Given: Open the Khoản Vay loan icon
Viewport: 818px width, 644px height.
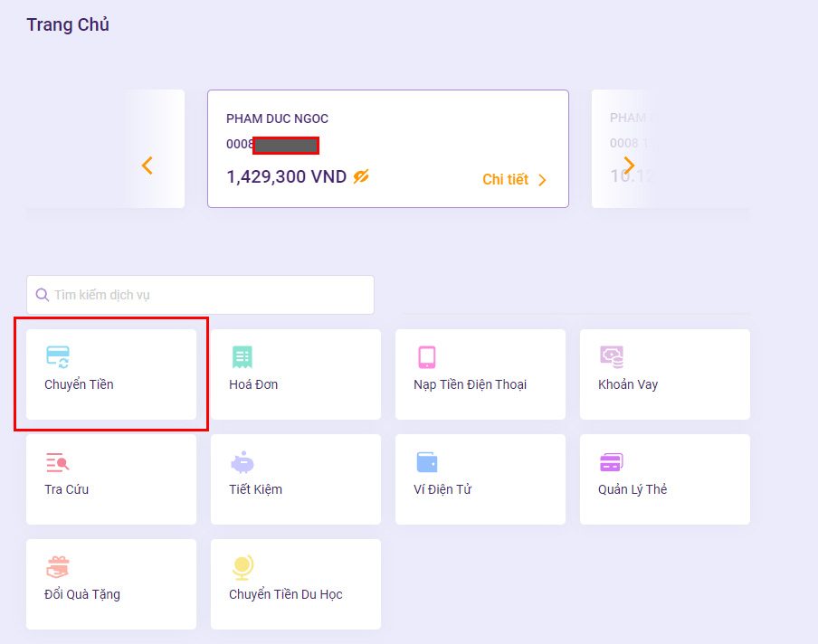Looking at the screenshot, I should (x=612, y=356).
